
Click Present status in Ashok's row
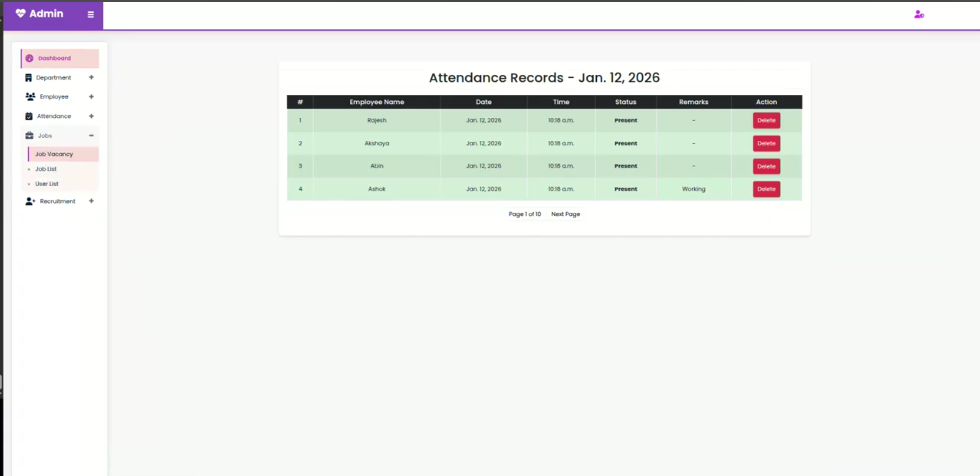pyautogui.click(x=625, y=189)
